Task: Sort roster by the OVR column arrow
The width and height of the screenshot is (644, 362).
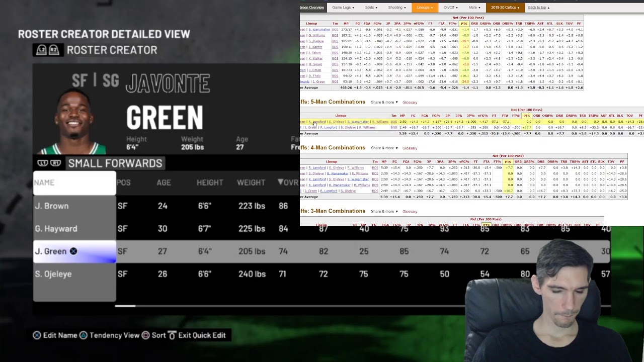Action: click(281, 182)
